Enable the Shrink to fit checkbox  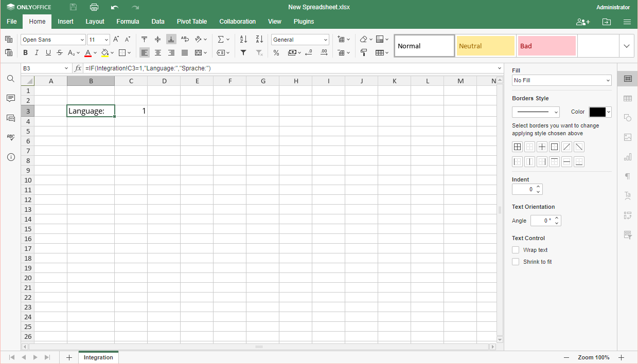(516, 262)
